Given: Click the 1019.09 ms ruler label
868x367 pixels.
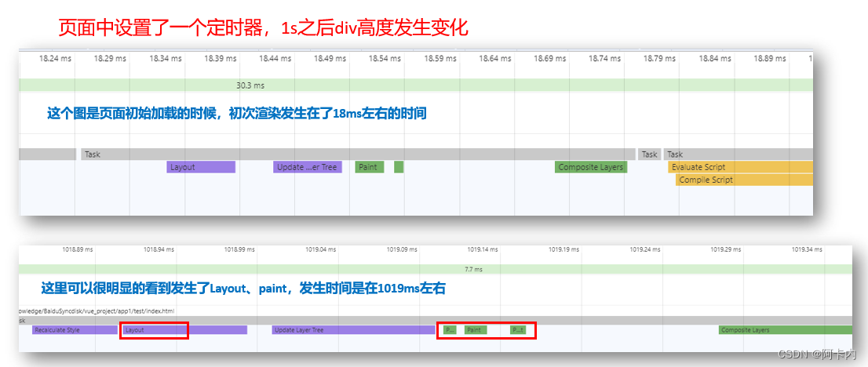Looking at the screenshot, I should [x=402, y=249].
